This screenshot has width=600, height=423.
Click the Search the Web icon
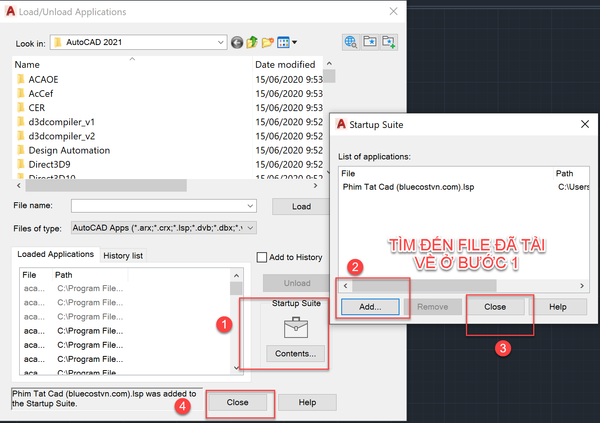click(x=350, y=42)
